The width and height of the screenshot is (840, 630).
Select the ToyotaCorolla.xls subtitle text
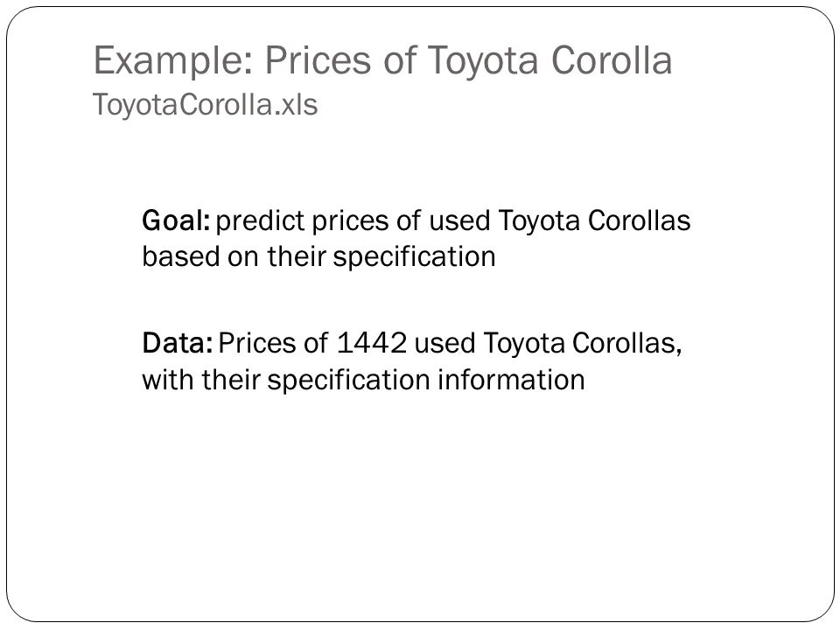click(205, 104)
